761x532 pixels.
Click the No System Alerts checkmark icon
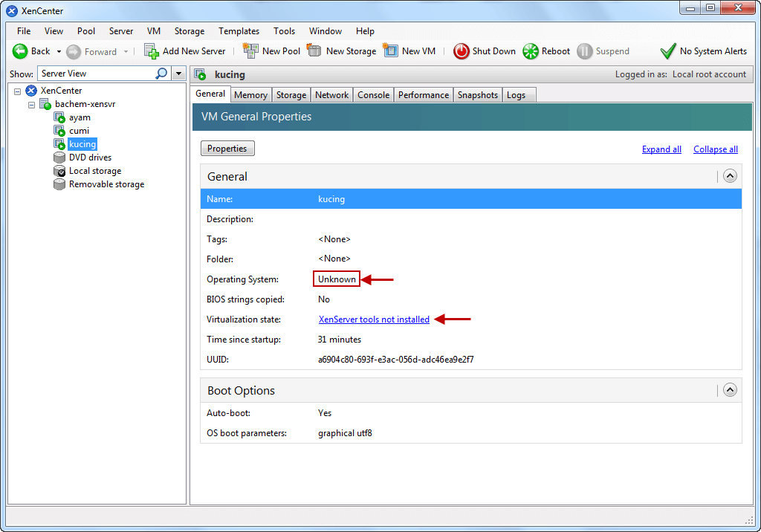tap(668, 51)
